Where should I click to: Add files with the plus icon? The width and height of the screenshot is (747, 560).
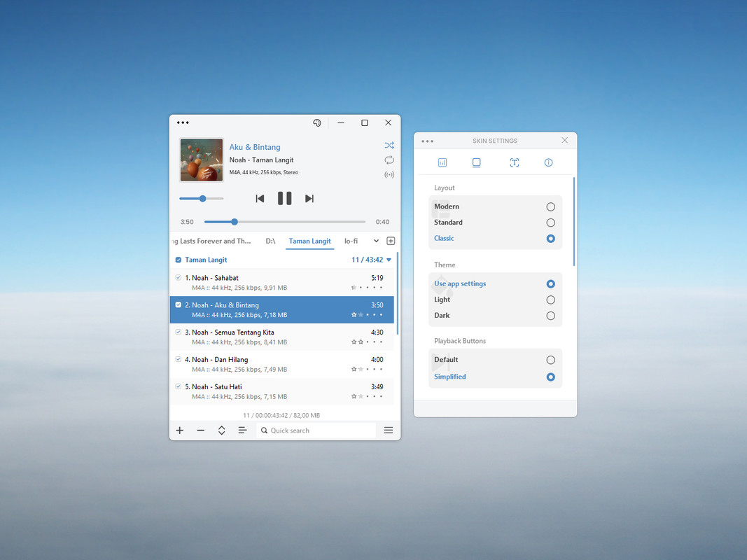click(180, 430)
